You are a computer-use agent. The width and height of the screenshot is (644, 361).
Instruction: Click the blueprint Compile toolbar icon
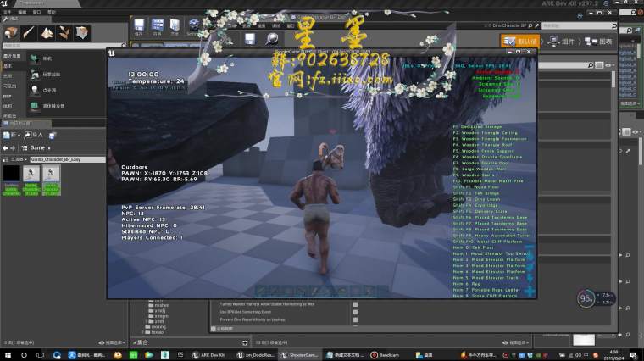(139, 27)
